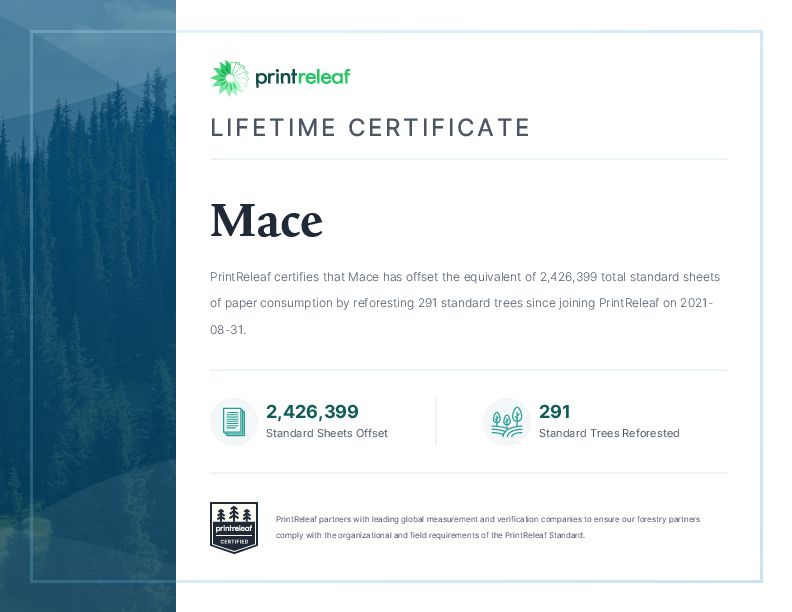Click the Standard Trees Reforested label
792x612 pixels.
pyautogui.click(x=609, y=433)
